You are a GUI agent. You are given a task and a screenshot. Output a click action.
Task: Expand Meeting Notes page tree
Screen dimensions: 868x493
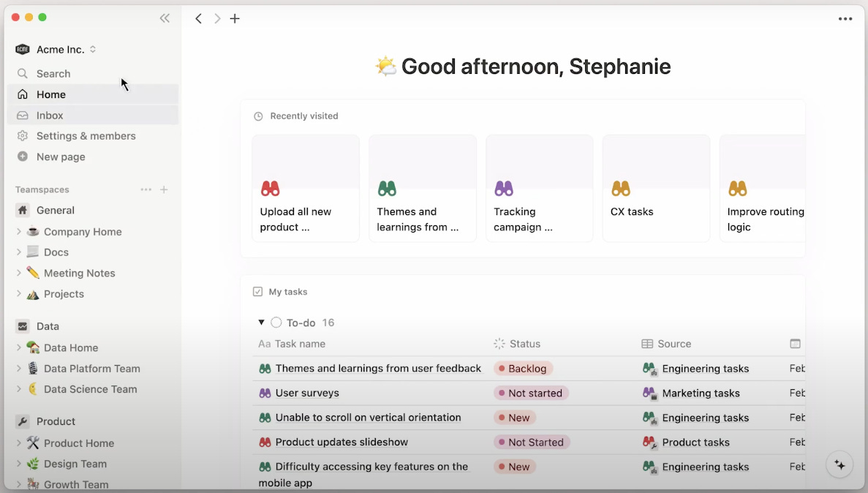click(x=19, y=273)
